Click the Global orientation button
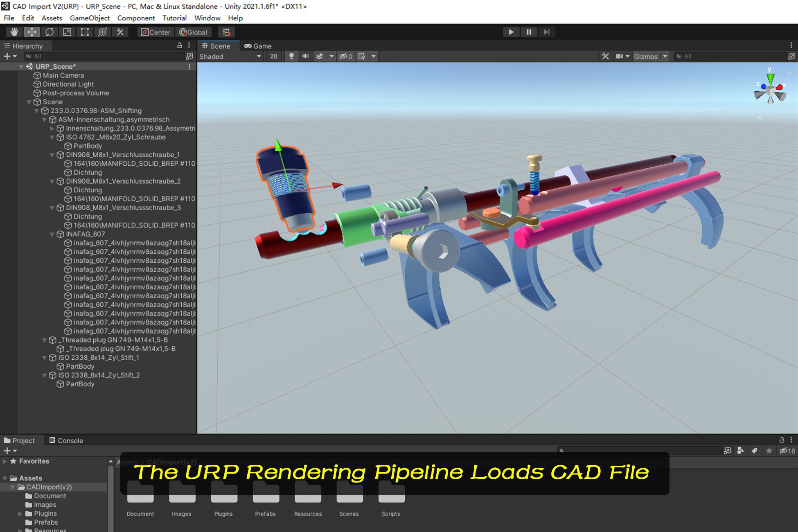This screenshot has height=532, width=798. coord(193,32)
